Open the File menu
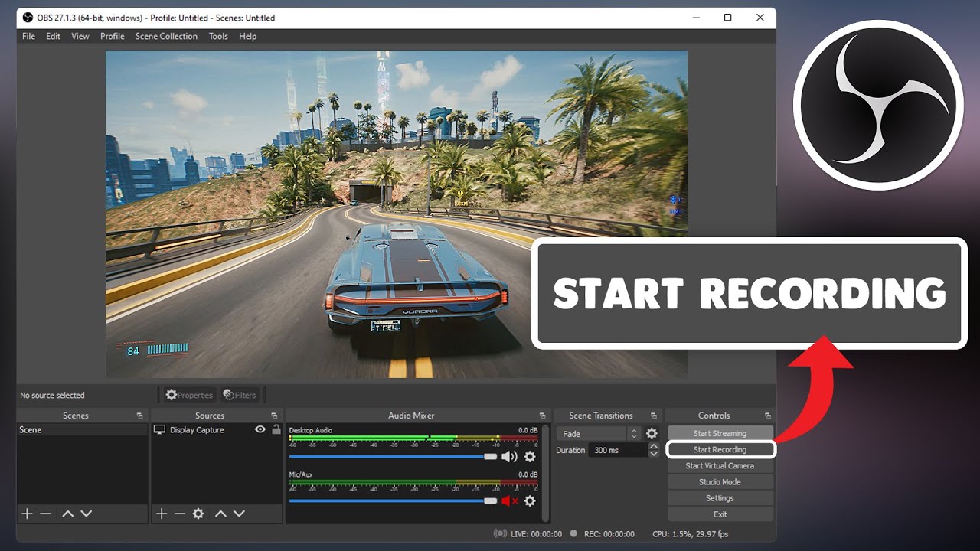 tap(28, 37)
